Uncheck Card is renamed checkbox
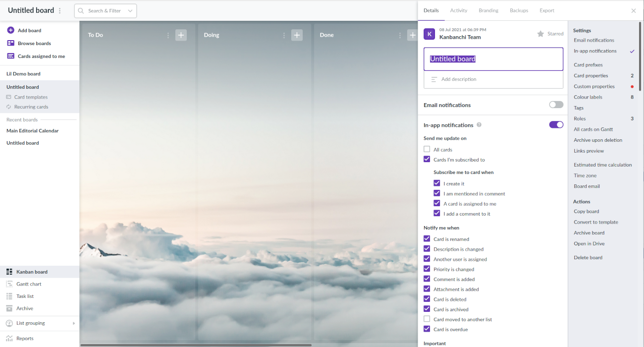This screenshot has width=644, height=347. pos(427,238)
